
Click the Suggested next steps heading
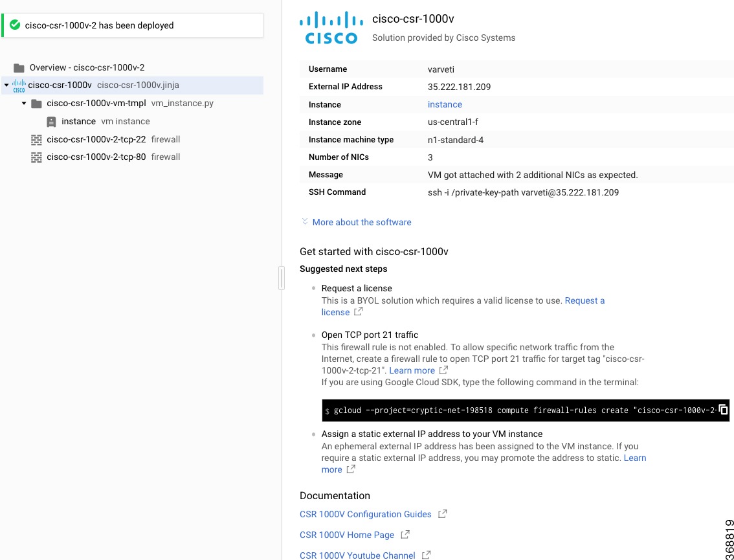coord(344,269)
